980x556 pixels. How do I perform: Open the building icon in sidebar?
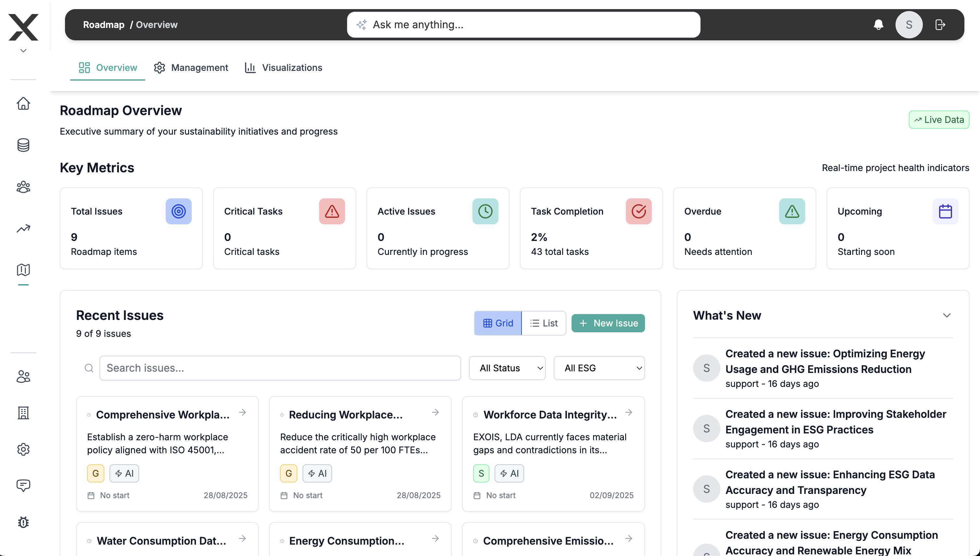coord(23,413)
